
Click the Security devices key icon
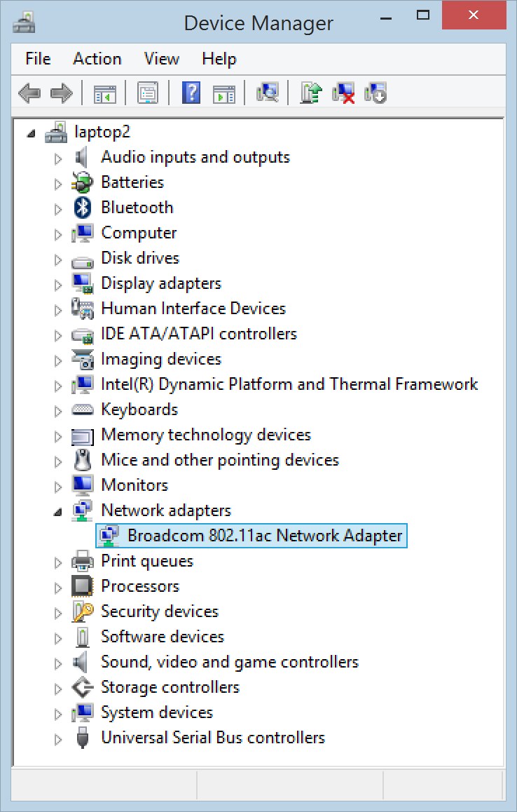point(82,611)
